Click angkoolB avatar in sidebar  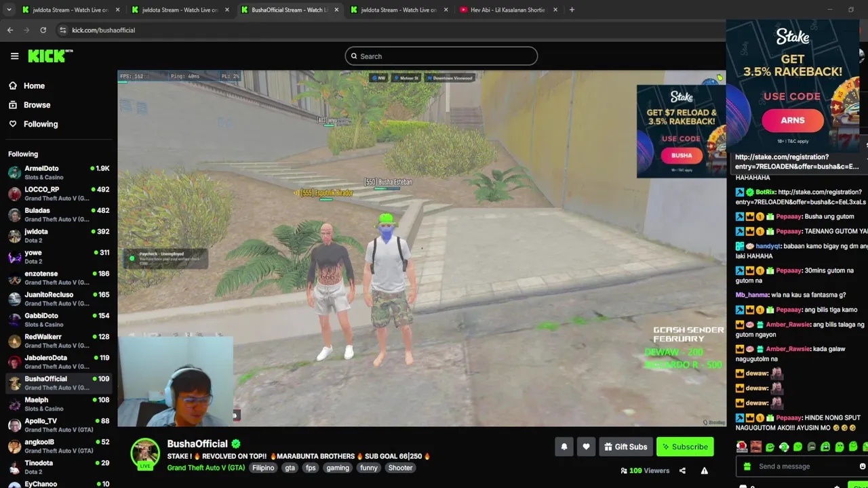[14, 446]
